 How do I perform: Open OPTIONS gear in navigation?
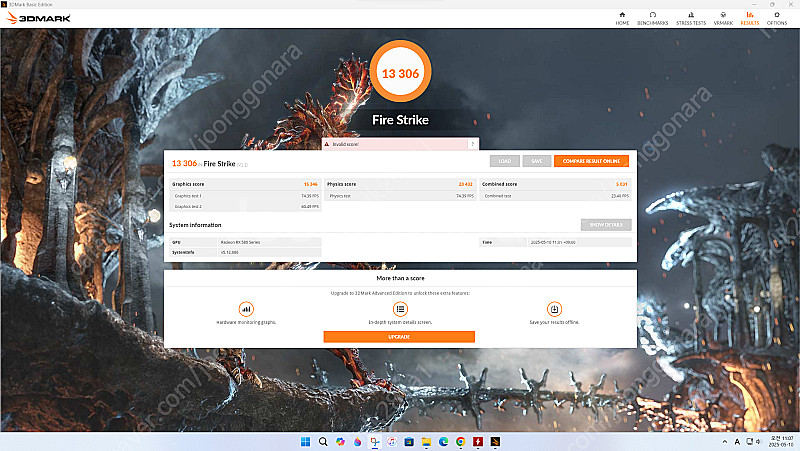click(777, 18)
